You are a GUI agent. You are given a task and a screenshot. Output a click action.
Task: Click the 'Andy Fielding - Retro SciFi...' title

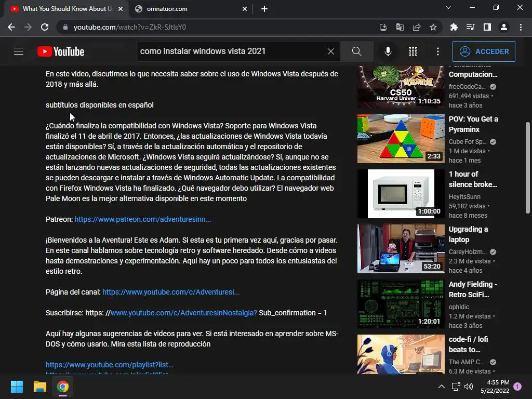tap(473, 289)
